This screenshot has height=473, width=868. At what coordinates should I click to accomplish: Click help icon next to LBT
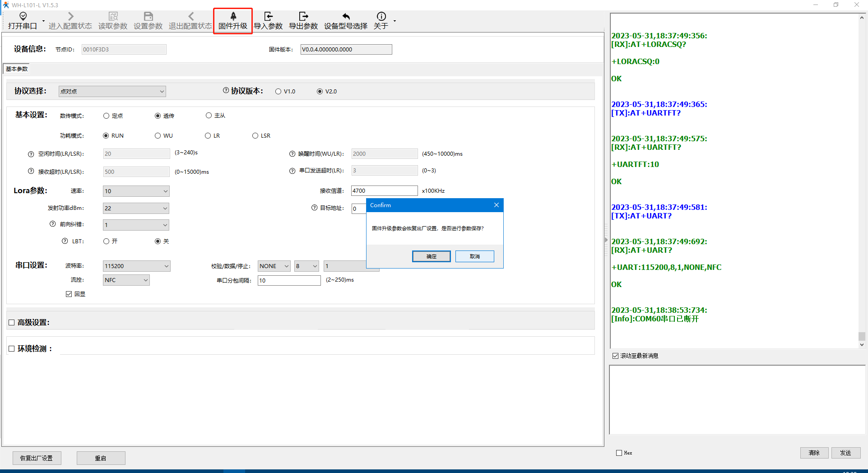[x=65, y=241]
